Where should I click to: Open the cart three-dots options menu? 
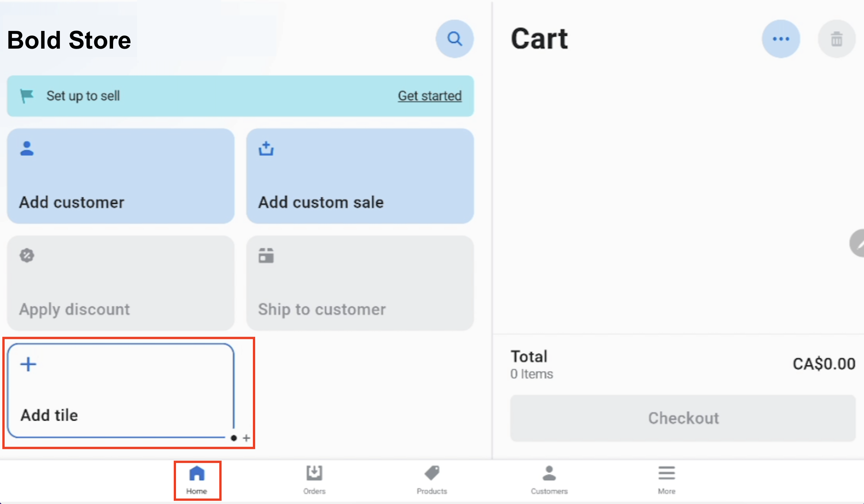point(781,39)
